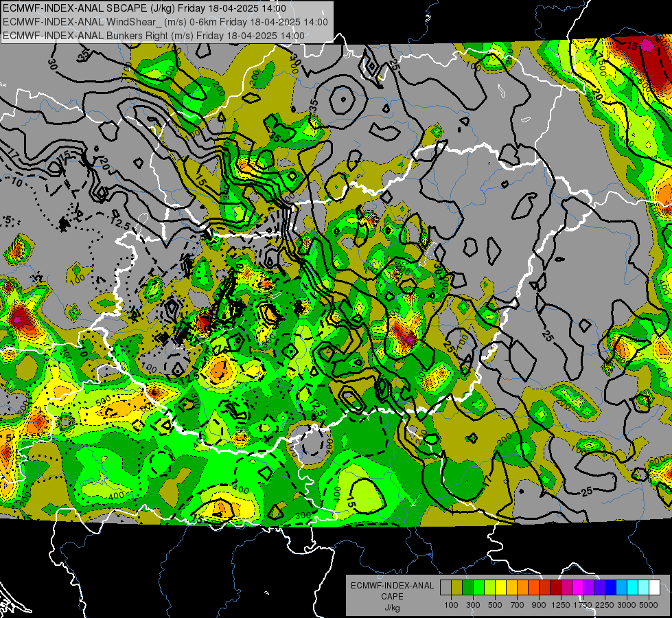The image size is (672, 618).
Task: Click the azure swatch before 3000
Action: (x=621, y=588)
